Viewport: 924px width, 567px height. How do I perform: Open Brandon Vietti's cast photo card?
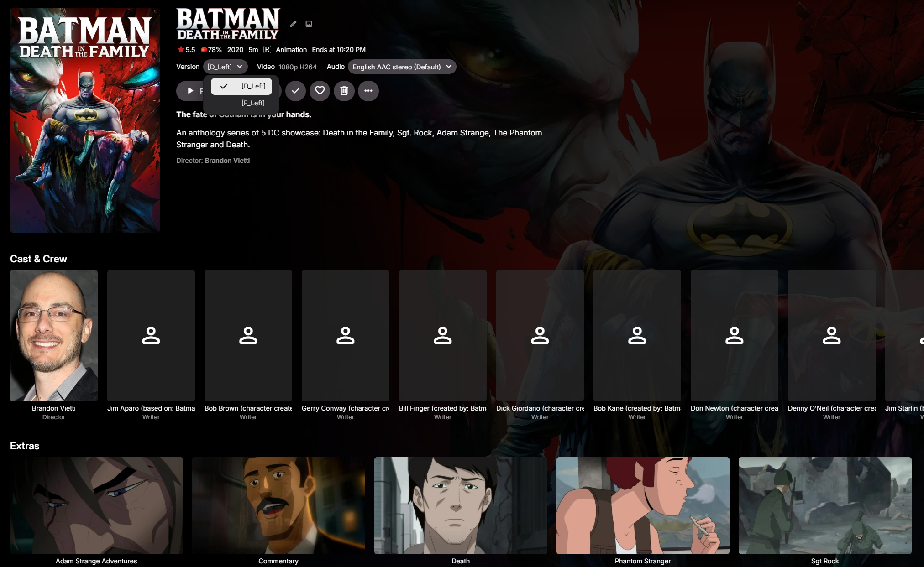[x=54, y=336]
